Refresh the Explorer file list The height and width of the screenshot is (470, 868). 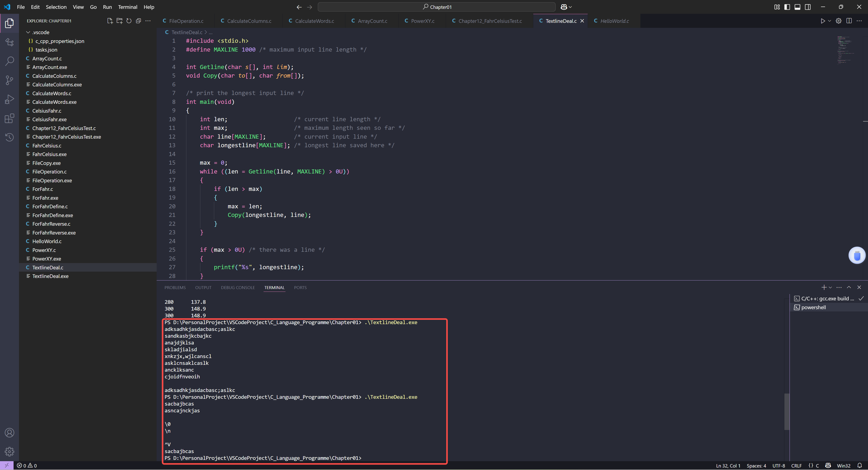click(x=129, y=21)
